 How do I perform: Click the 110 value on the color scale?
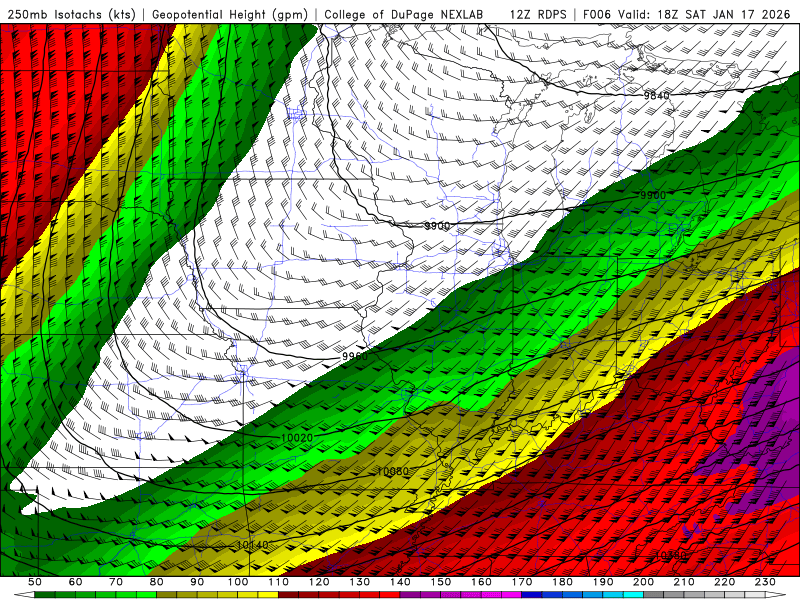coord(278,582)
